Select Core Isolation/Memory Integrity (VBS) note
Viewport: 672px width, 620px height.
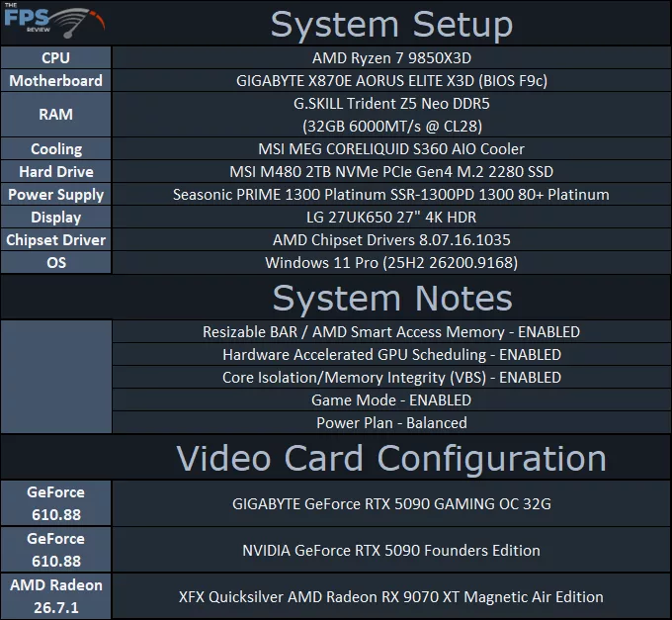[391, 378]
